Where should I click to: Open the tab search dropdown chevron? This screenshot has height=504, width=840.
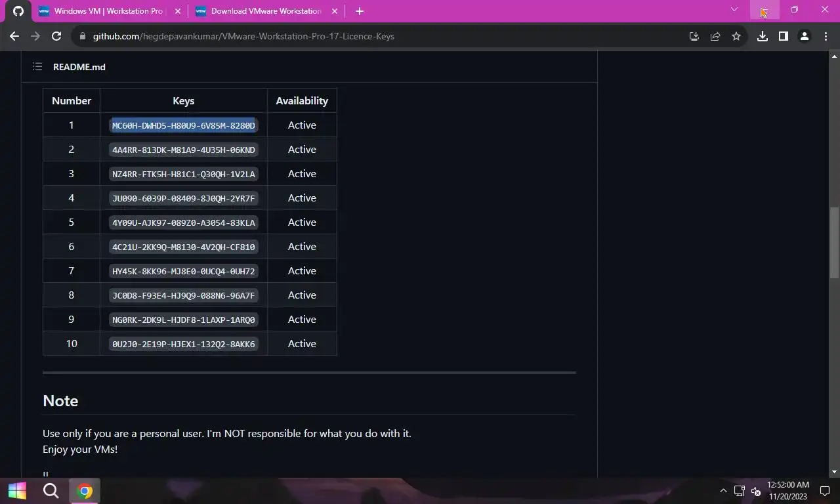coord(734,10)
